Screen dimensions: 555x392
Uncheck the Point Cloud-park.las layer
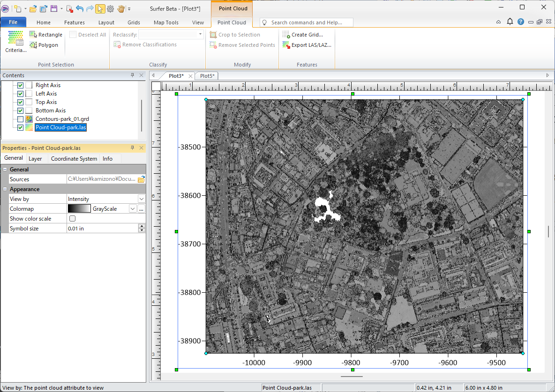point(20,127)
